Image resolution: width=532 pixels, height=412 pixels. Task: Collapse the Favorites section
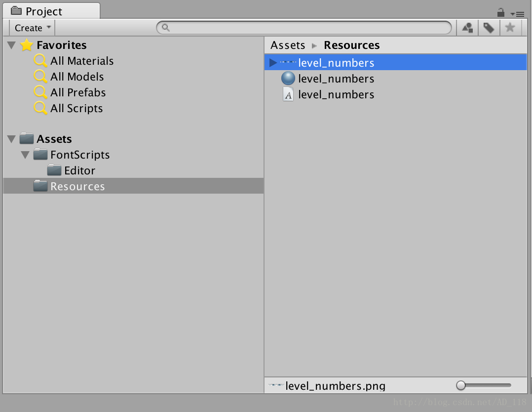click(11, 45)
